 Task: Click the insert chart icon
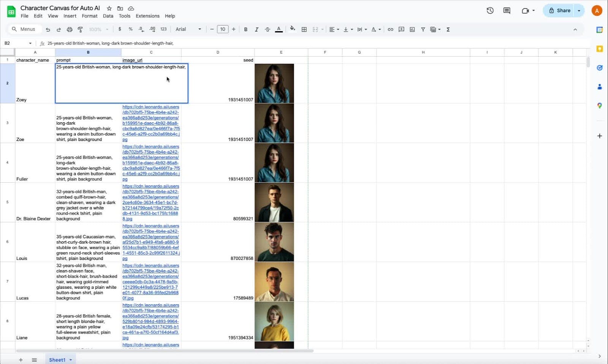[x=412, y=29]
